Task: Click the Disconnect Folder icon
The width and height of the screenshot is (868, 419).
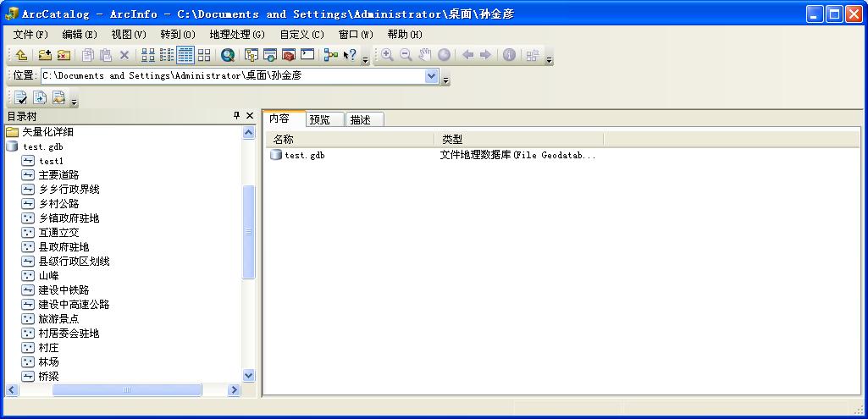Action: 64,55
